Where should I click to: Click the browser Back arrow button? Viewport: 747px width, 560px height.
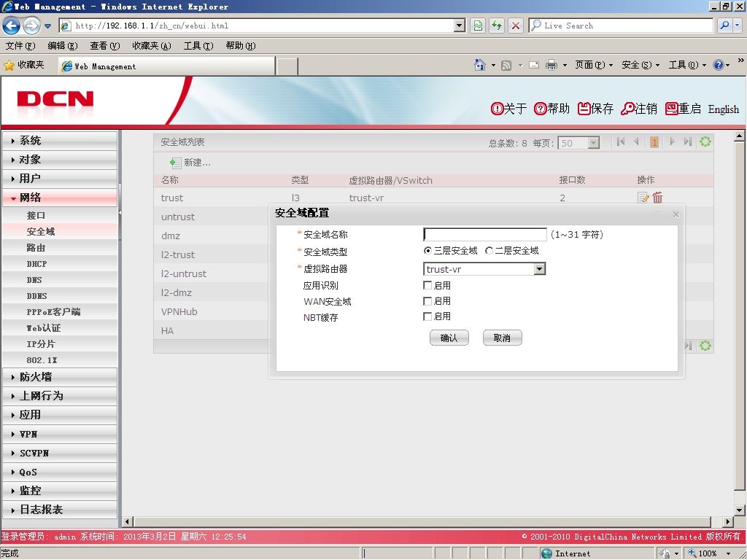coord(12,26)
